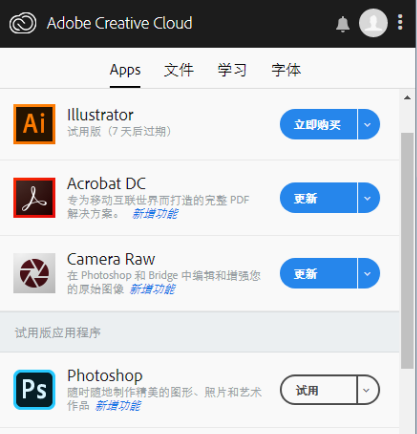Click 立即购买 for Illustrator
Image resolution: width=417 pixels, height=434 pixels.
click(x=318, y=124)
